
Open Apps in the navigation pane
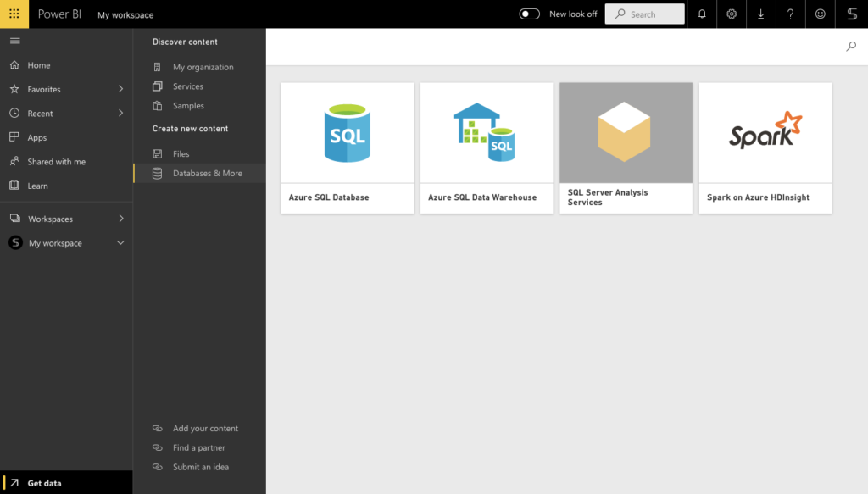click(66, 138)
